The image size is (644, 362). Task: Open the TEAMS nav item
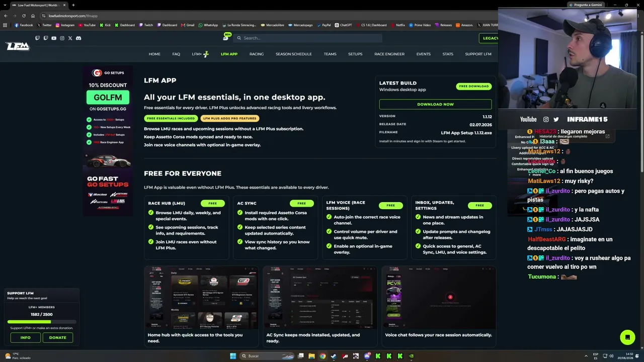point(330,54)
